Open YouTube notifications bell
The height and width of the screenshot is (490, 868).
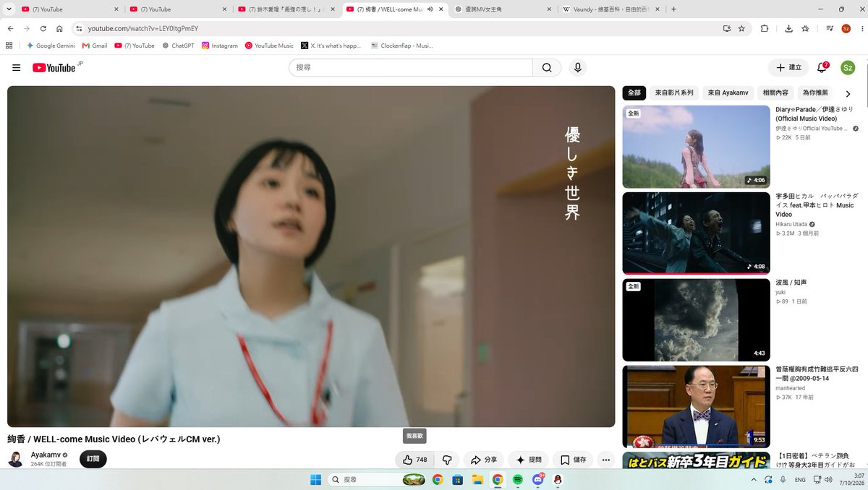click(822, 67)
